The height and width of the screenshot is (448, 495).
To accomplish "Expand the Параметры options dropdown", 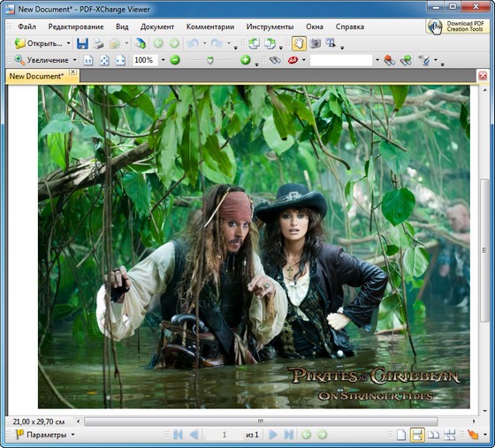I will [72, 435].
